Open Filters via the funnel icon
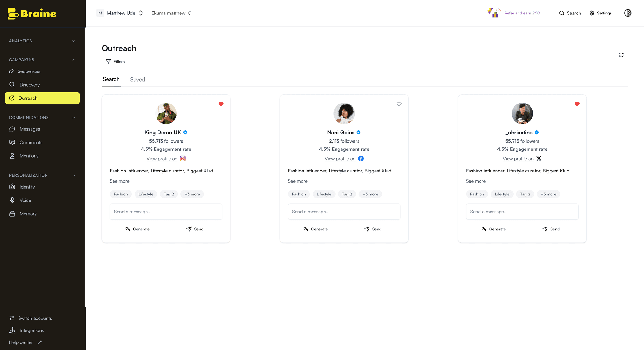Screen dimensions: 644x350 (x=108, y=62)
